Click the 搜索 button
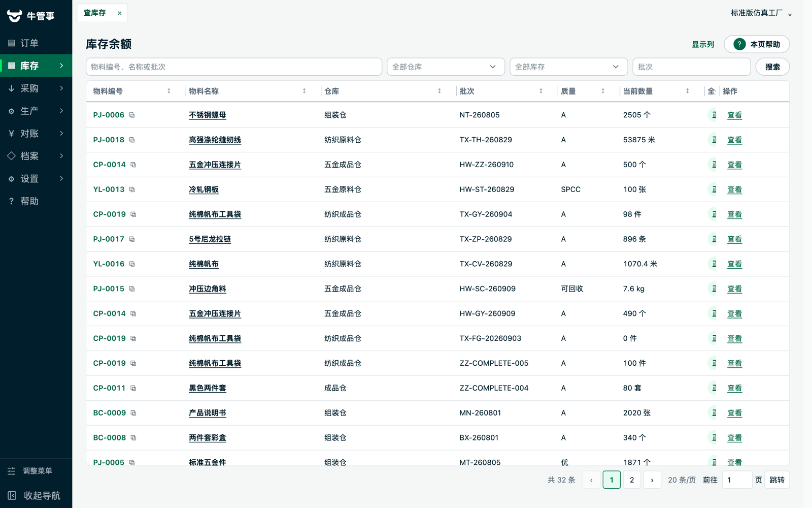Screen dimensions: 812x508 pos(772,67)
